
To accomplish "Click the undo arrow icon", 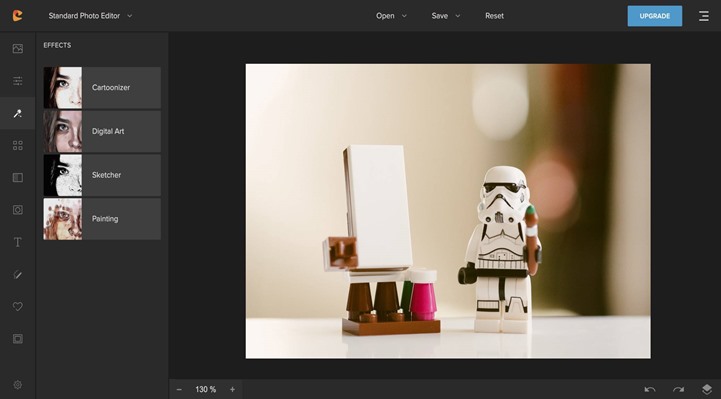I will [x=650, y=389].
